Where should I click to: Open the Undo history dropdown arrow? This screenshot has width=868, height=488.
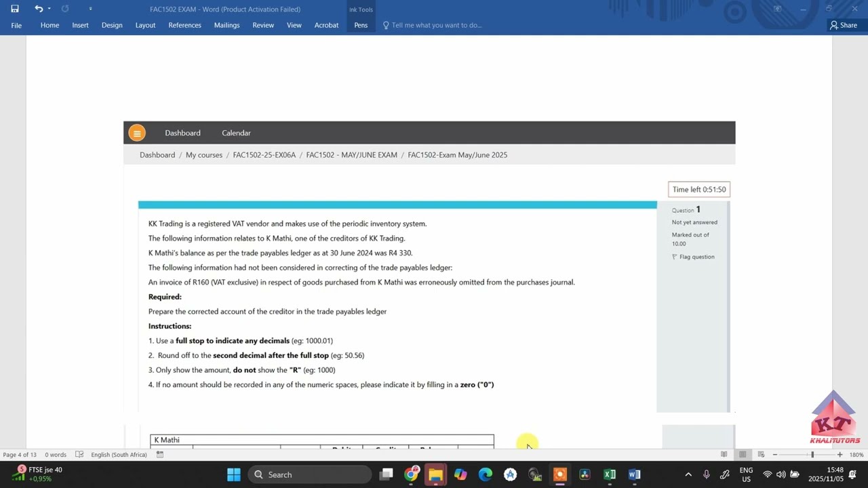[x=49, y=9]
